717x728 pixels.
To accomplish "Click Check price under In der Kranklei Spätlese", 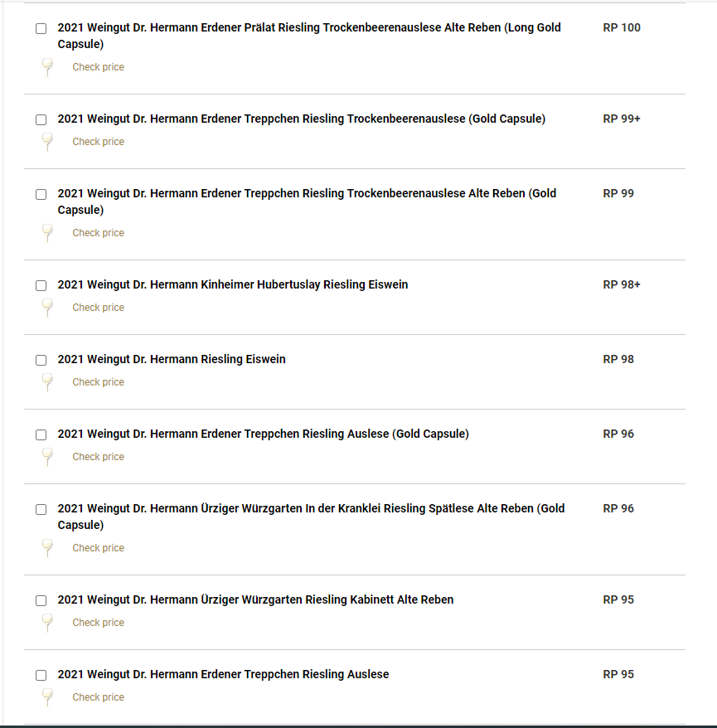I will pyautogui.click(x=98, y=548).
